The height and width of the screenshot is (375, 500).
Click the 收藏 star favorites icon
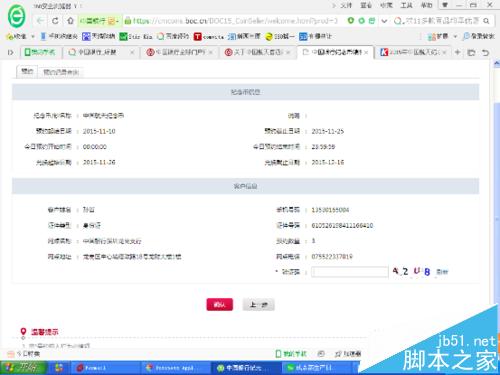(10, 36)
